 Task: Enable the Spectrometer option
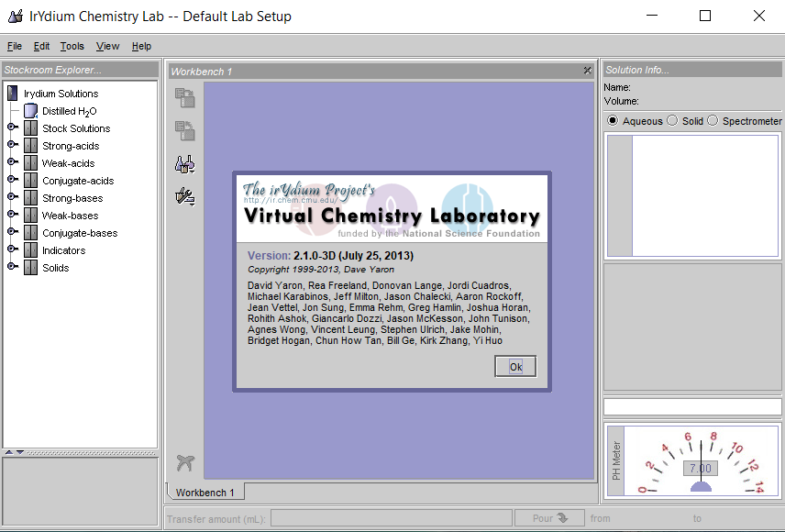(713, 120)
